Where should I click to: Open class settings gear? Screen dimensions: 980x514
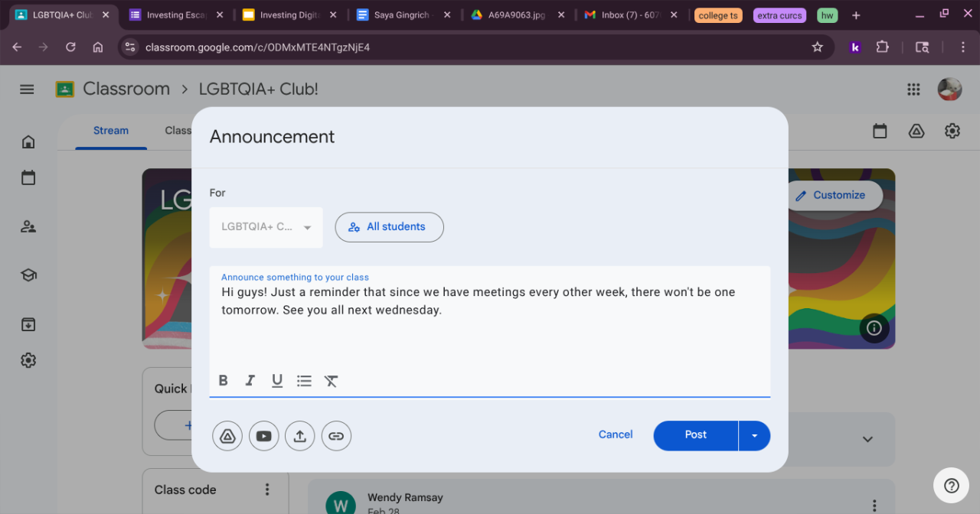952,131
